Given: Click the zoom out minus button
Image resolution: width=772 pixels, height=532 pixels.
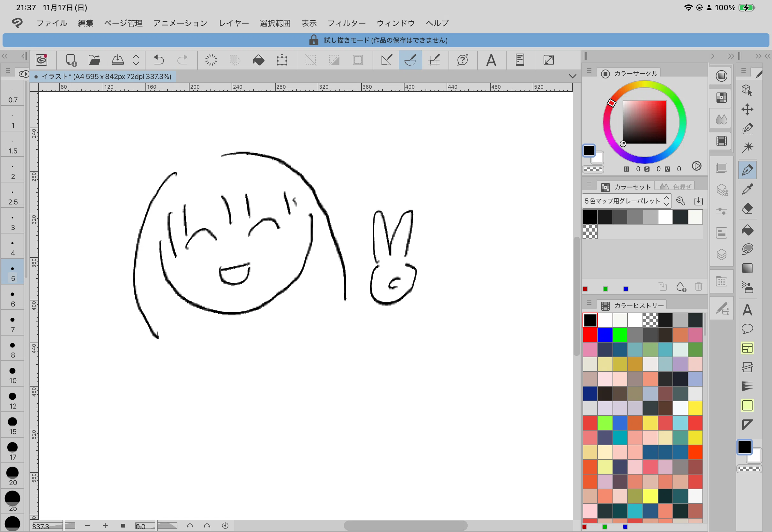Looking at the screenshot, I should 87,526.
